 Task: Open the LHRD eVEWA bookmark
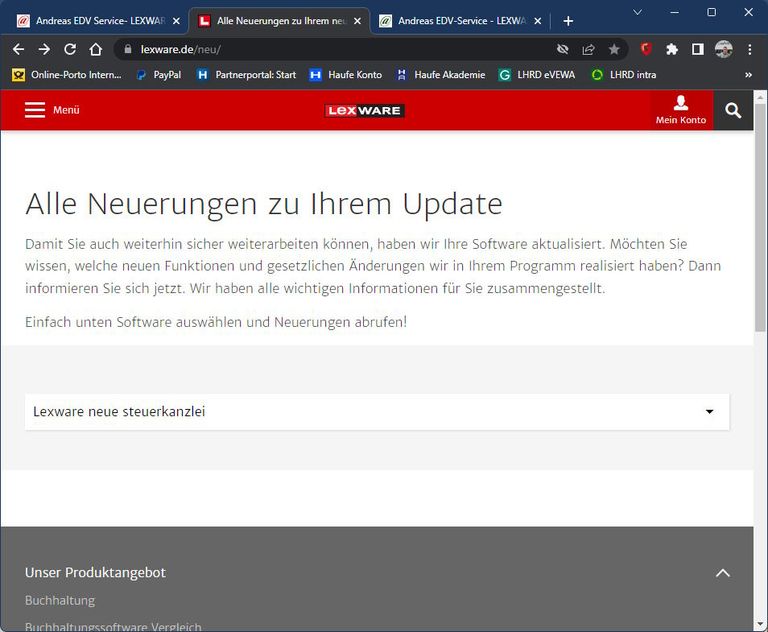coord(537,74)
